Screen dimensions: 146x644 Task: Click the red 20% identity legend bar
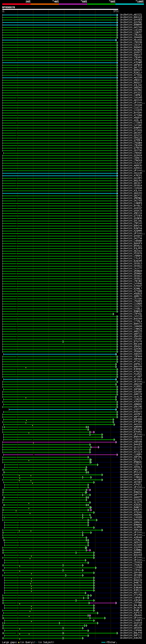pyautogui.click(x=16, y=4)
